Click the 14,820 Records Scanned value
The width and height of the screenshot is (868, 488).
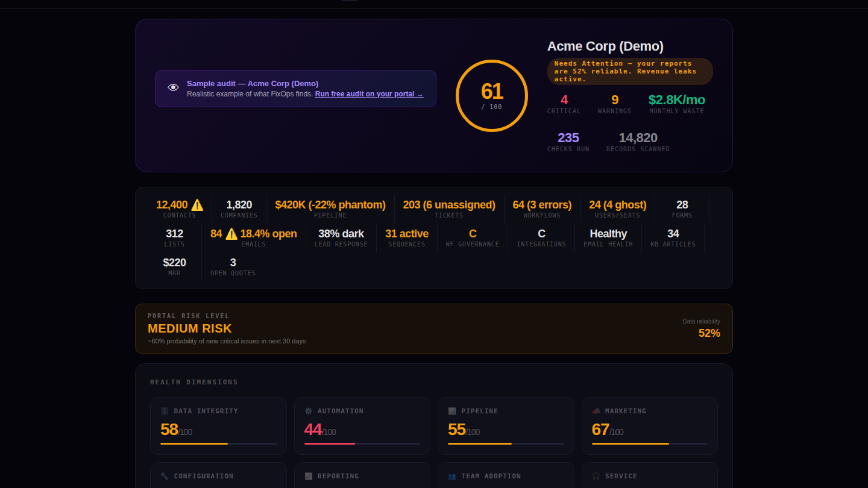click(x=638, y=138)
